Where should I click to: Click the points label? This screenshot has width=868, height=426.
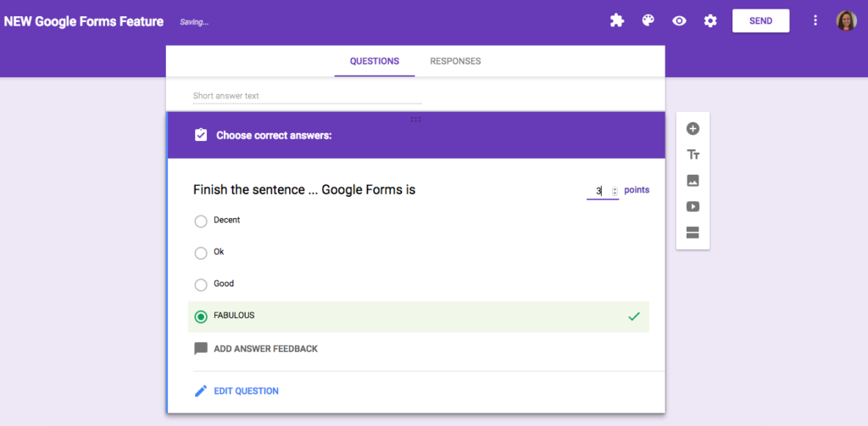point(637,190)
